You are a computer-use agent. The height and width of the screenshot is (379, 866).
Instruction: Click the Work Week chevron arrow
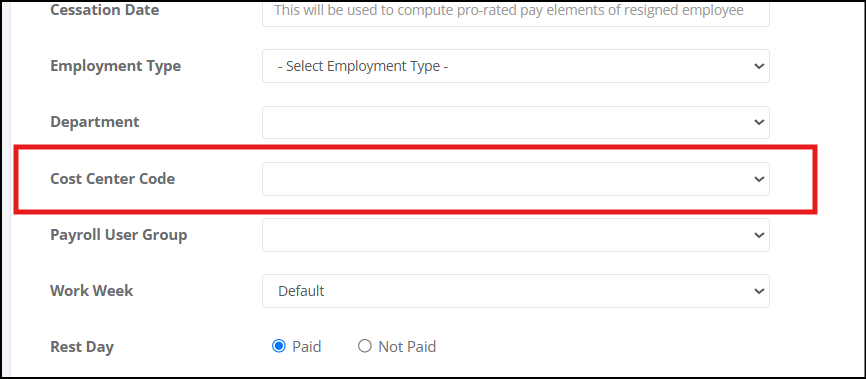pos(759,291)
